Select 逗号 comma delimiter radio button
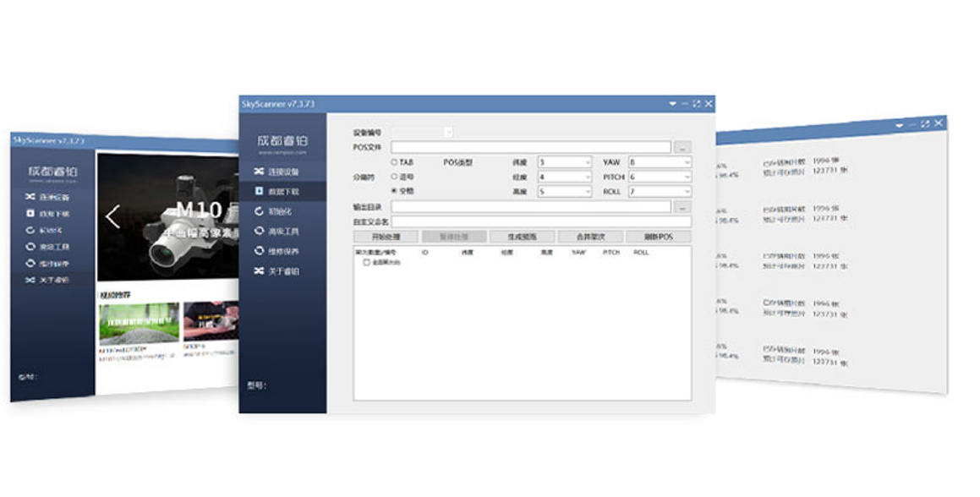 (x=394, y=177)
